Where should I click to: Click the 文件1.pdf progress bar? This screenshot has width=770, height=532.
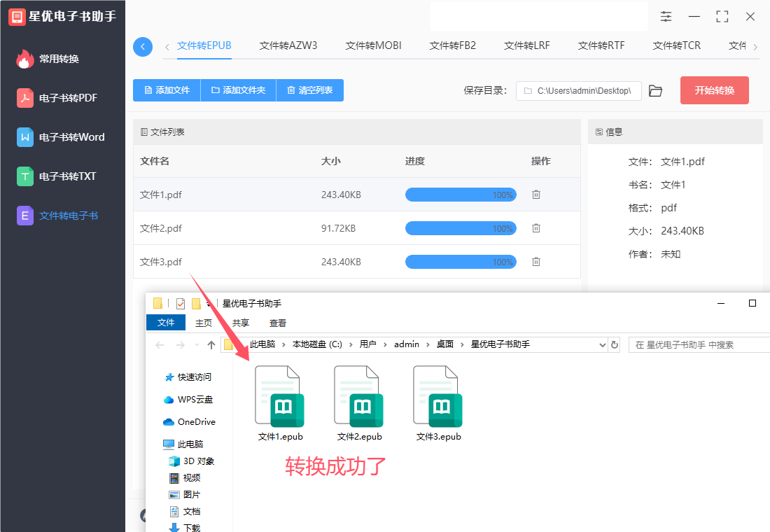point(461,195)
